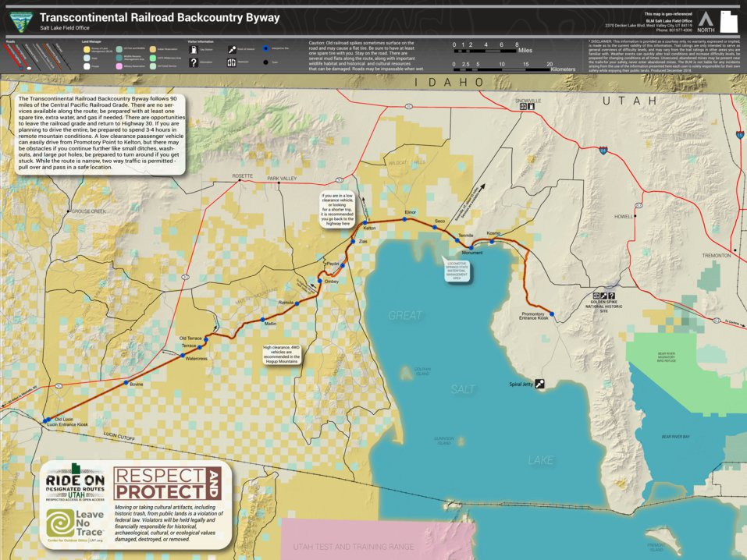The height and width of the screenshot is (560, 747).
Task: Select the yellow BLM land manager swatch
Action: (87, 49)
